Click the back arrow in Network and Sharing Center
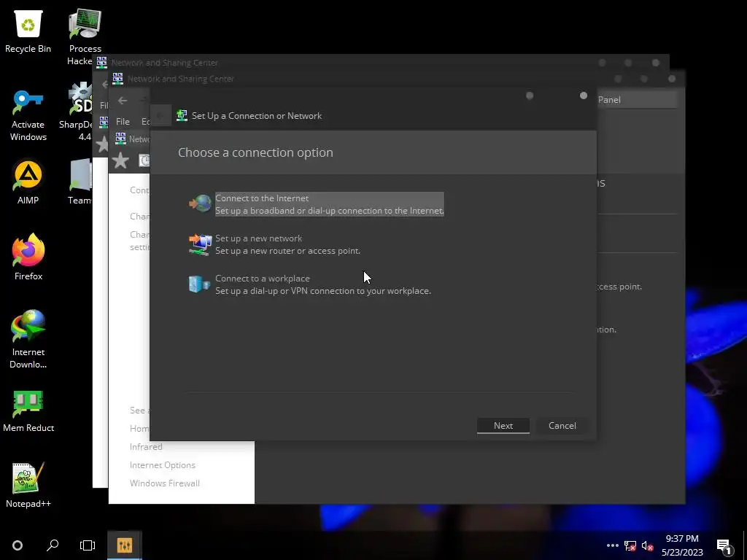The height and width of the screenshot is (560, 747). click(x=123, y=101)
